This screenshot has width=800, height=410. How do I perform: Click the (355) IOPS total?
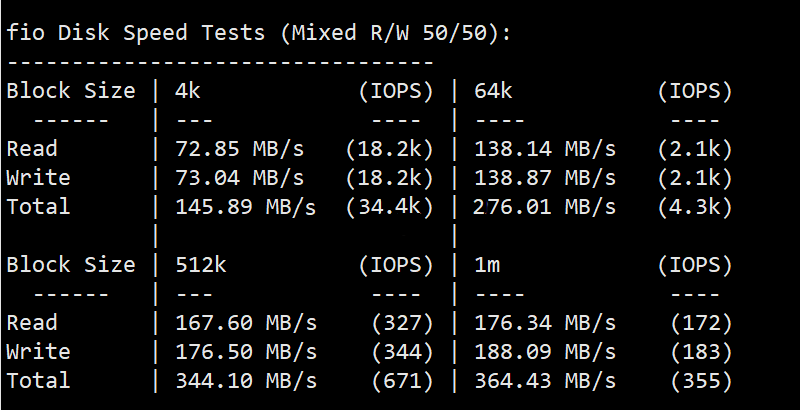coord(702,381)
